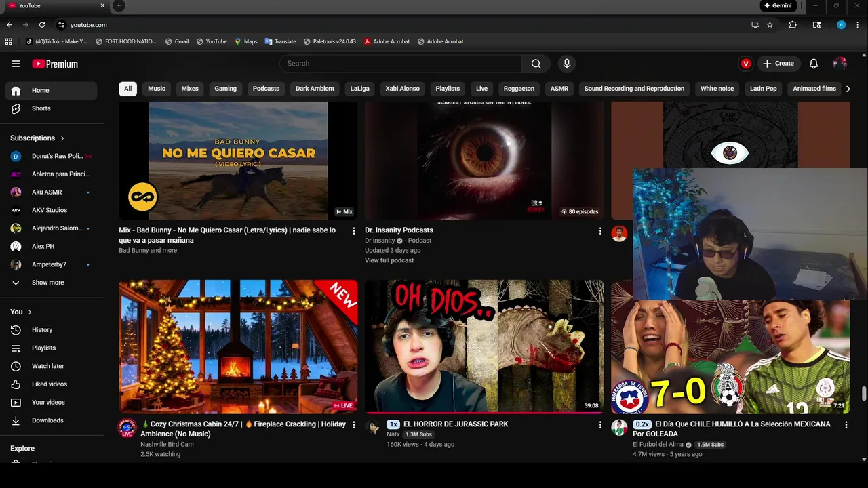
Task: Open a new browser tab
Action: 119,5
